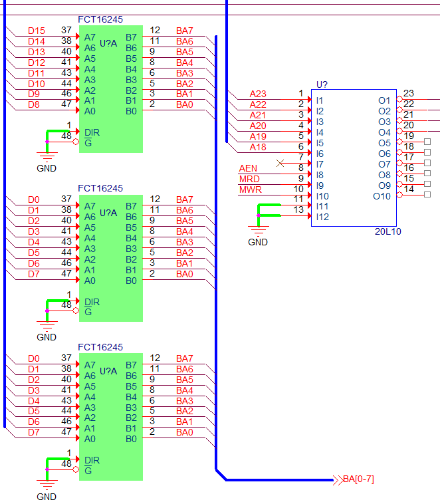This screenshot has height=504, width=440.
Task: Click the I9 input pin name
Action: 320,186
